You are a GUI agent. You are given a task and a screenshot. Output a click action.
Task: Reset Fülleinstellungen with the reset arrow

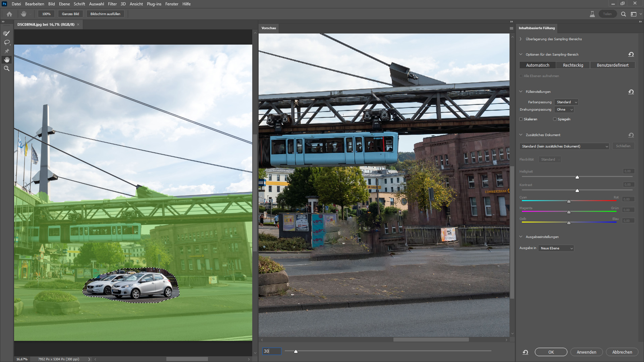(631, 92)
